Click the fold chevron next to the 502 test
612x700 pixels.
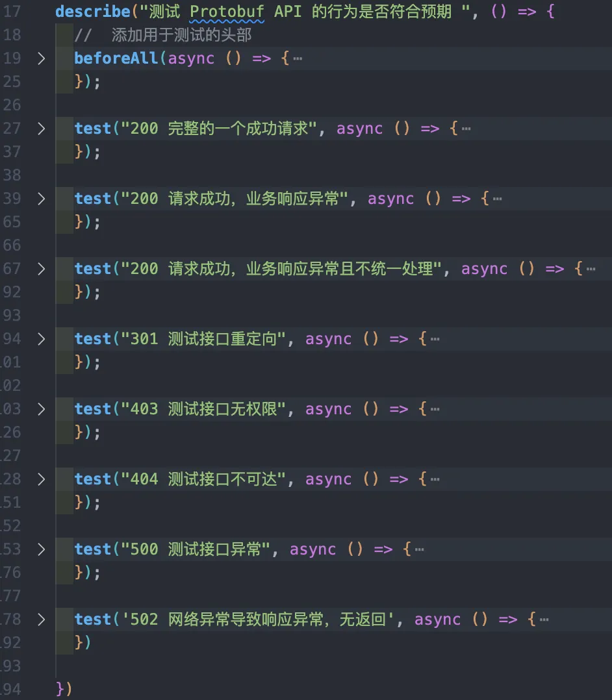click(41, 619)
